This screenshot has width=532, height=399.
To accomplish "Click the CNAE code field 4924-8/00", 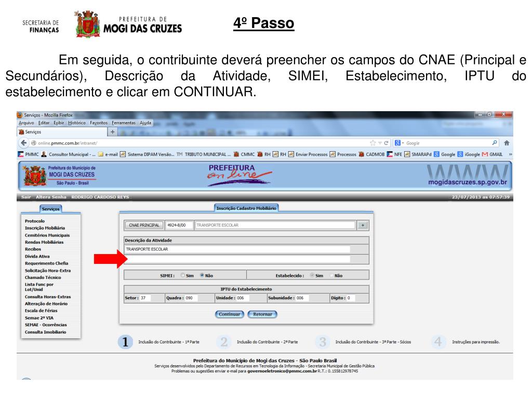I will [179, 225].
